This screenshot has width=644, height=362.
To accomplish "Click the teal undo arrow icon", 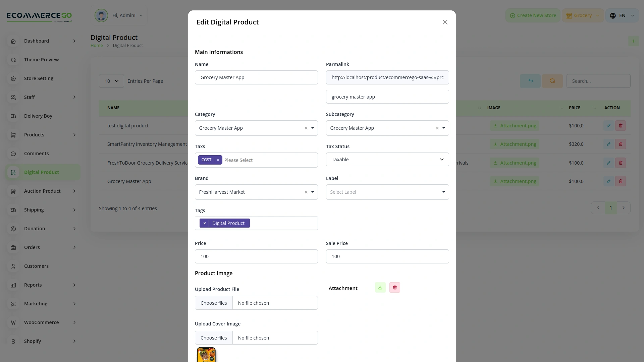I will tap(530, 81).
